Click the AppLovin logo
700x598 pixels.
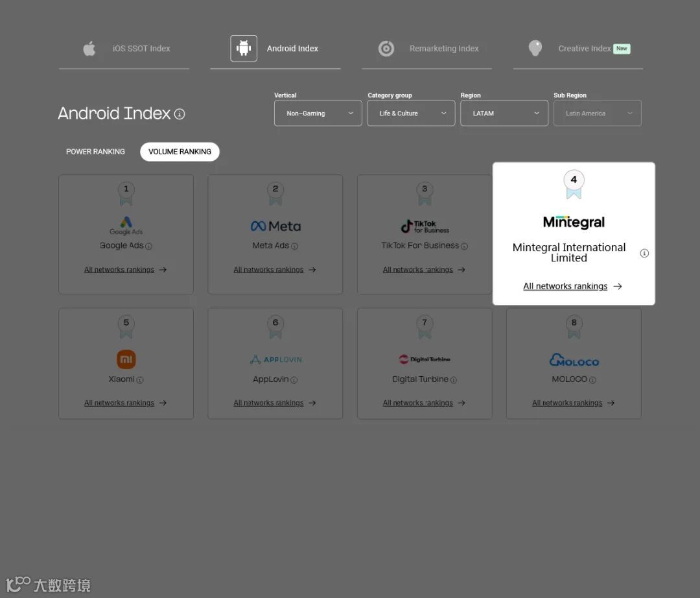(276, 359)
